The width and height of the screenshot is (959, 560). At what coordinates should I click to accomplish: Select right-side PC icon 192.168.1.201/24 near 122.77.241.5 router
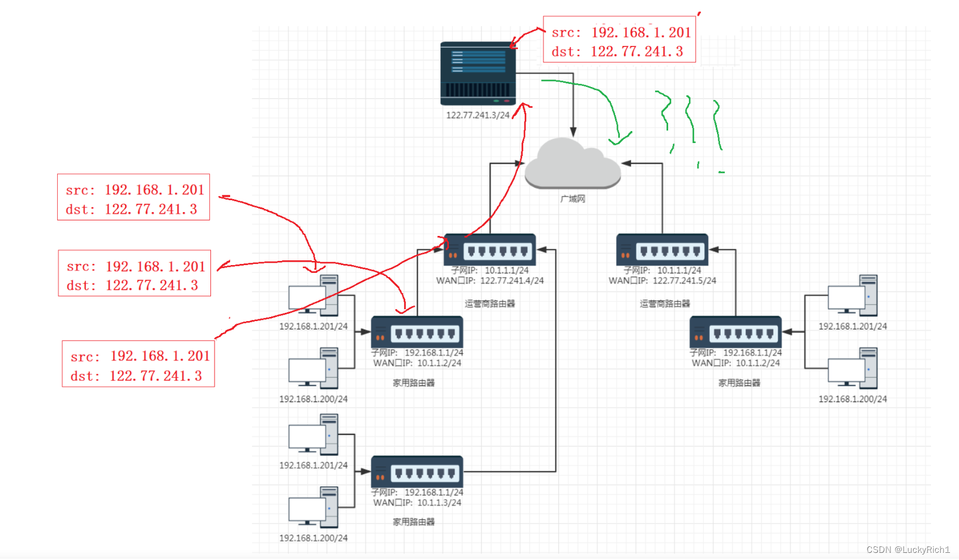(853, 295)
